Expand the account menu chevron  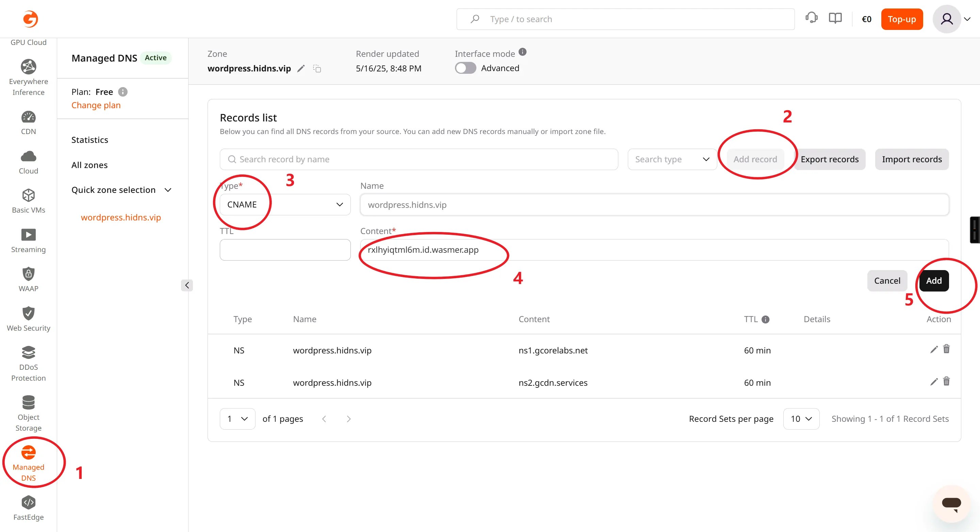coord(967,19)
